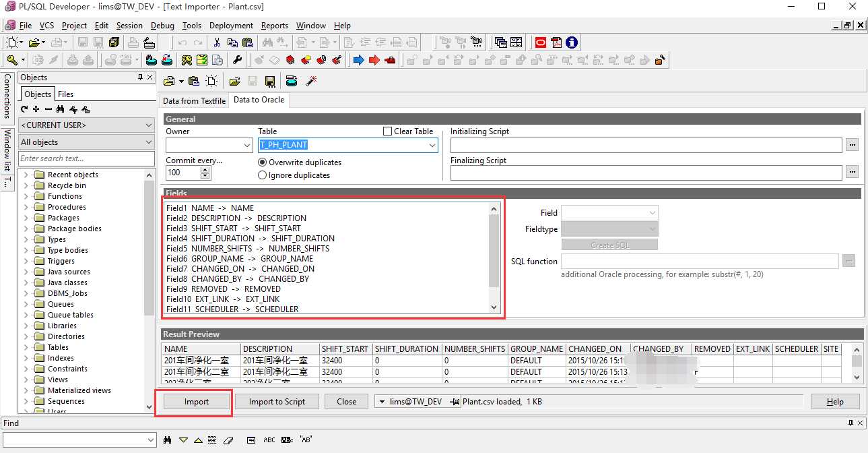Click the binoculars icon in the Find bar
Viewport: 868px width, 453px height.
(x=167, y=440)
